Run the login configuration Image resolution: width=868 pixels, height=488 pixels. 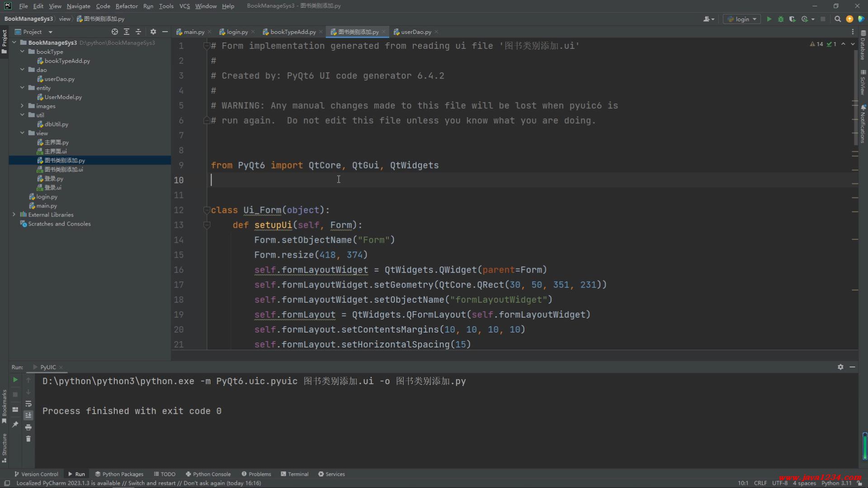pyautogui.click(x=769, y=19)
